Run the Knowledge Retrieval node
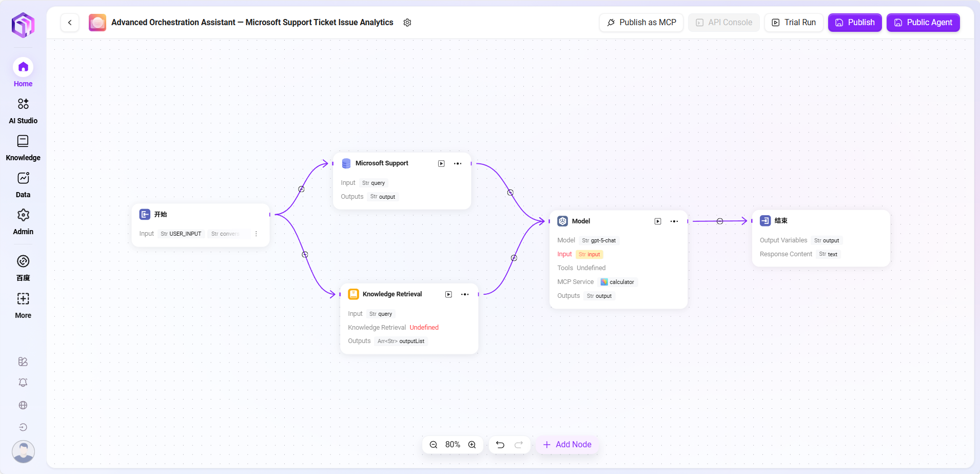 [x=448, y=295]
